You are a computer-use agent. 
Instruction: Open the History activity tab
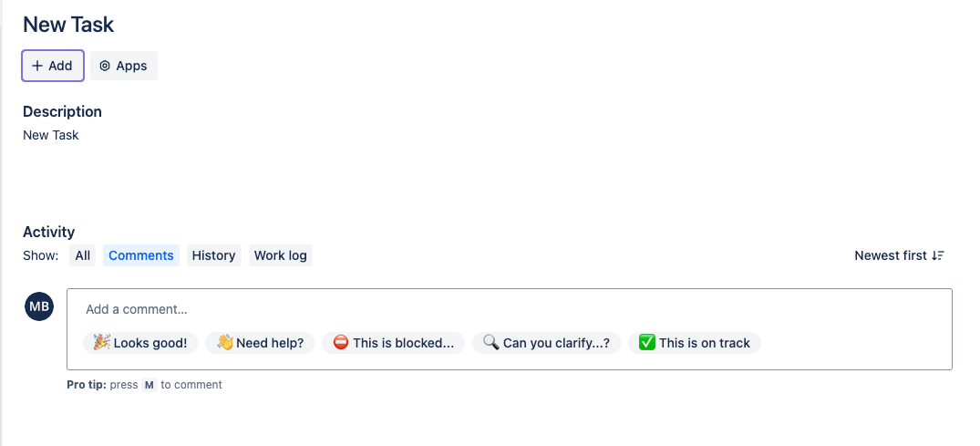pyautogui.click(x=213, y=255)
